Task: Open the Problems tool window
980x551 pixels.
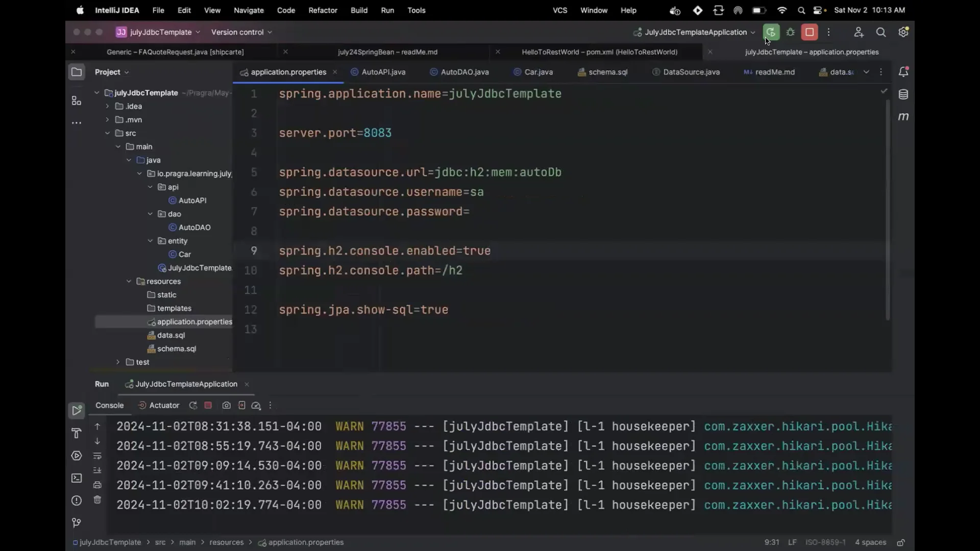Action: 77,500
